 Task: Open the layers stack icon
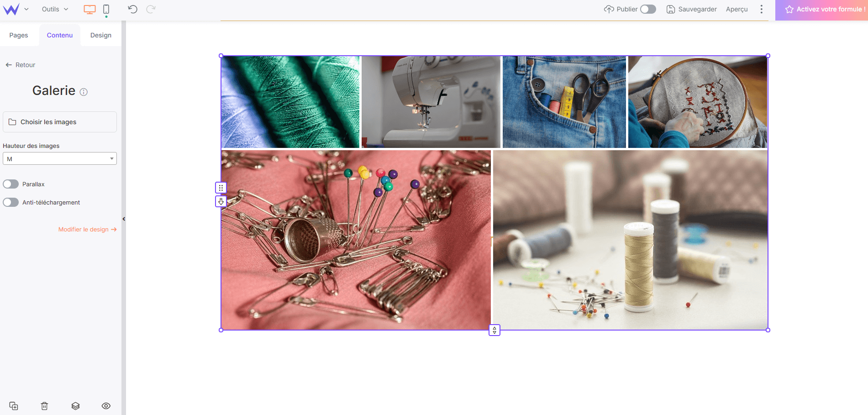[75, 406]
